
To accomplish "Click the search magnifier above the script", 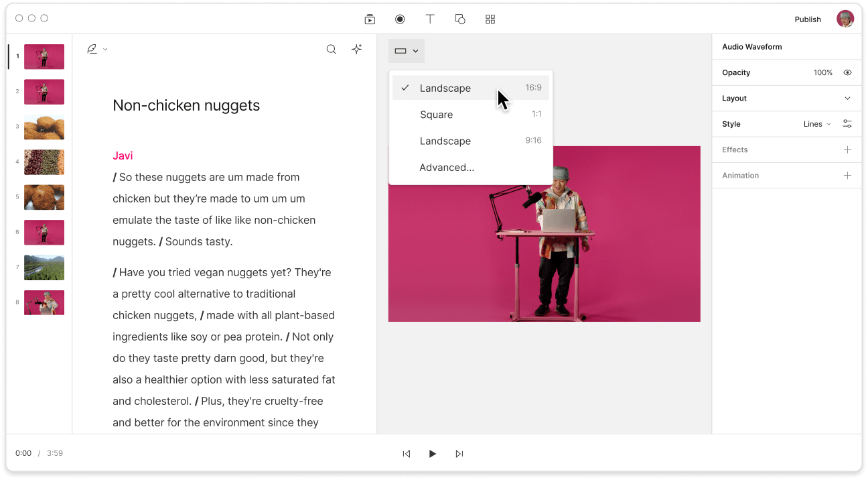I will point(331,49).
